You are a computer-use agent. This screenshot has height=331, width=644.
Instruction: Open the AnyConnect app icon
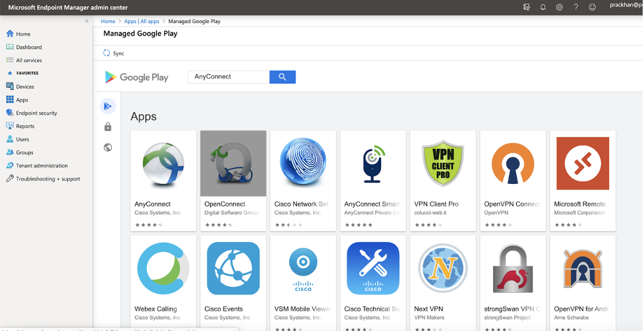(x=163, y=164)
